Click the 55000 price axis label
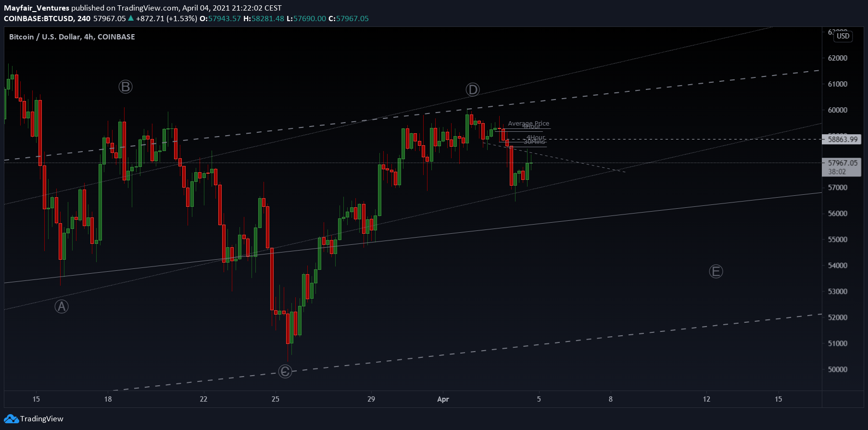The image size is (868, 430). click(838, 240)
